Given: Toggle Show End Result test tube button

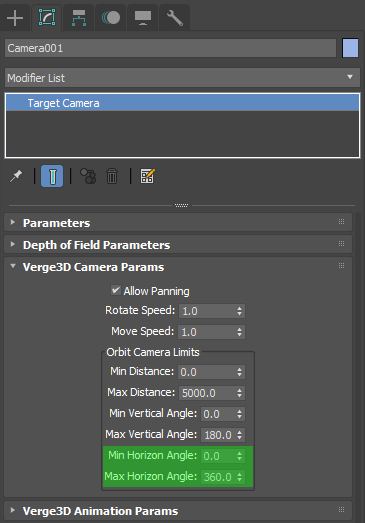Looking at the screenshot, I should point(52,176).
